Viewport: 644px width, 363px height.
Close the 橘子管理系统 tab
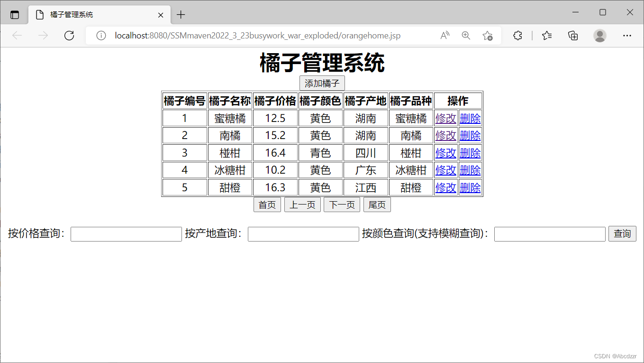coord(161,15)
